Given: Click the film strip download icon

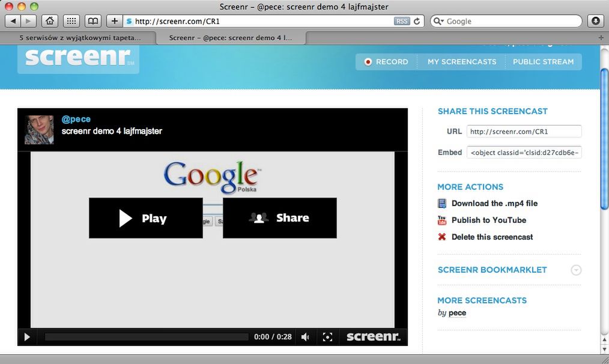Looking at the screenshot, I should (x=442, y=203).
